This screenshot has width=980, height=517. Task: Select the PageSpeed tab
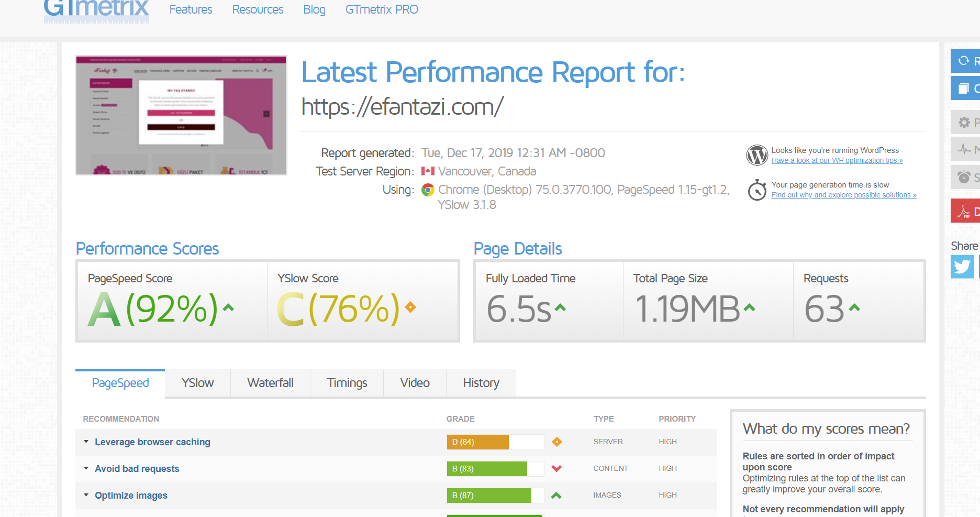pos(120,383)
